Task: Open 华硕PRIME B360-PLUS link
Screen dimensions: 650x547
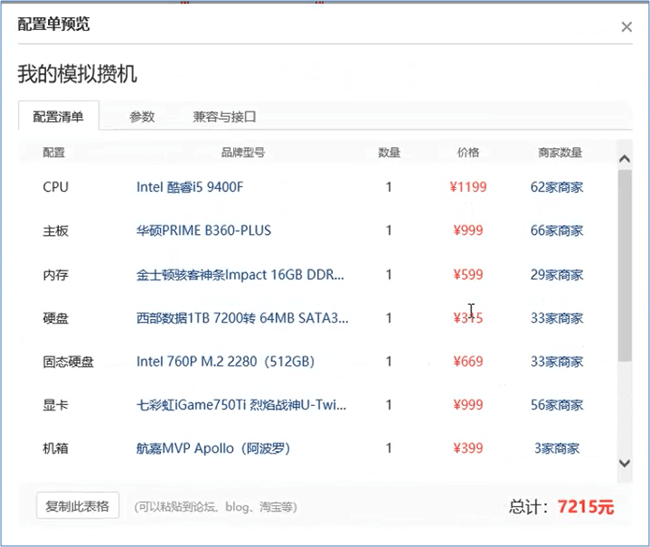Action: click(x=204, y=230)
